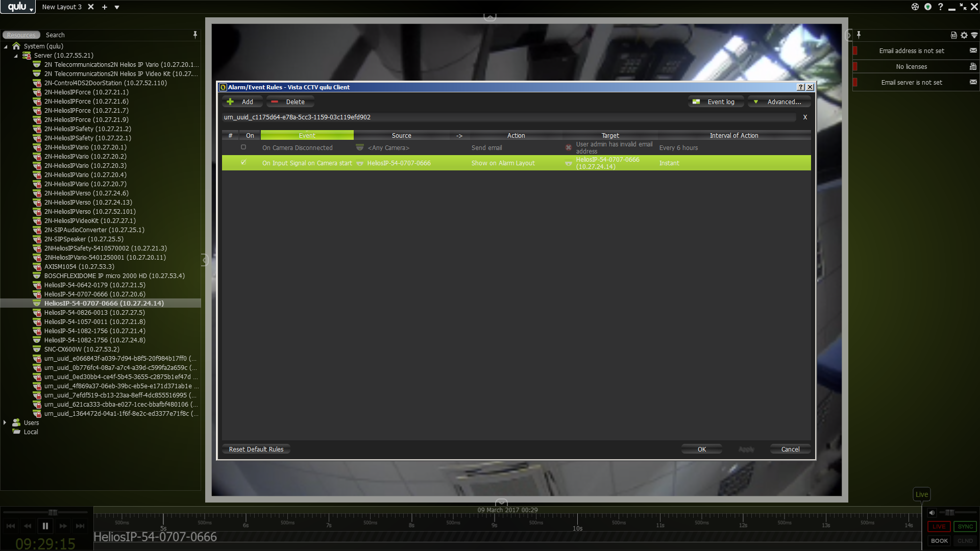Select the New Layout 3 tab
Image resolution: width=980 pixels, height=551 pixels.
[x=61, y=7]
